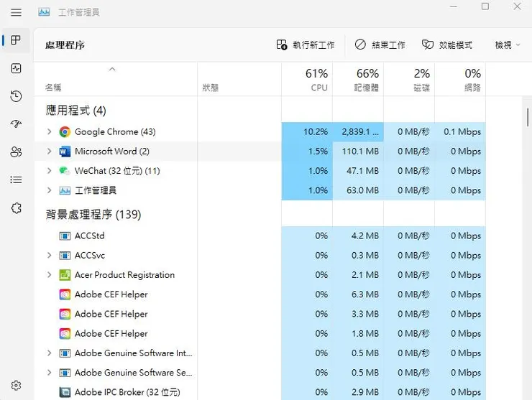Expand the 工作管理員 process group

[x=49, y=190]
